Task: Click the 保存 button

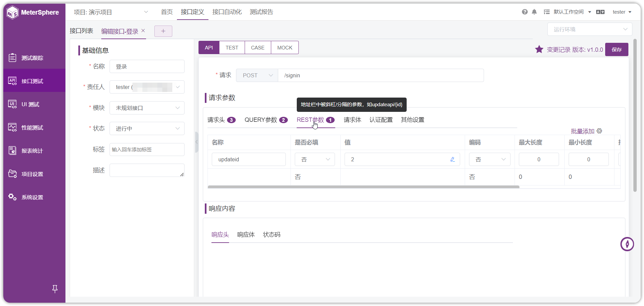Action: [617, 49]
